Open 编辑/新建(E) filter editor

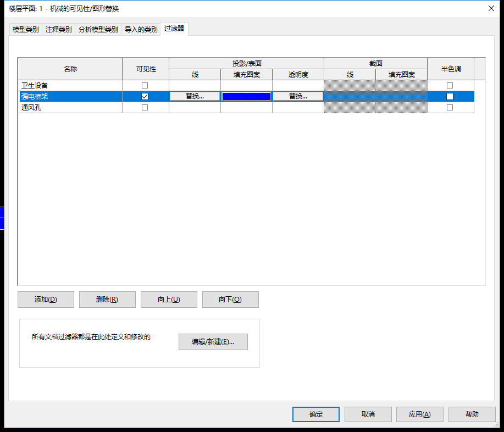point(213,342)
